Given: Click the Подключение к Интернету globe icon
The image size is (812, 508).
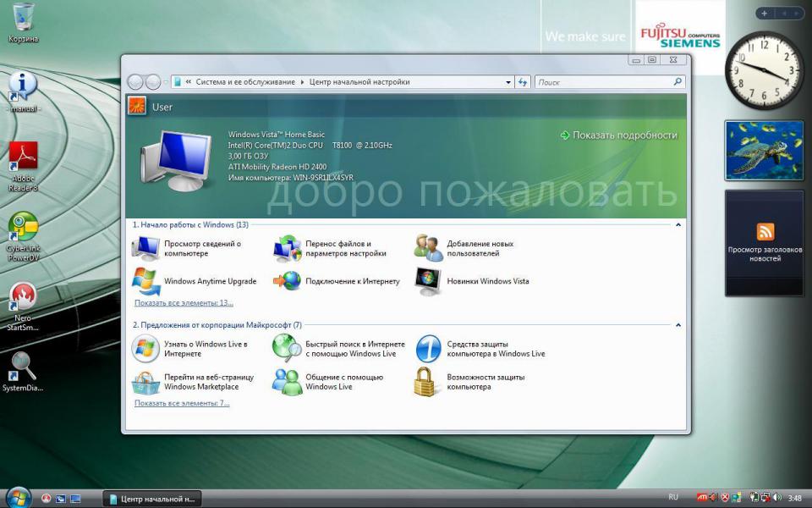Looking at the screenshot, I should click(287, 281).
